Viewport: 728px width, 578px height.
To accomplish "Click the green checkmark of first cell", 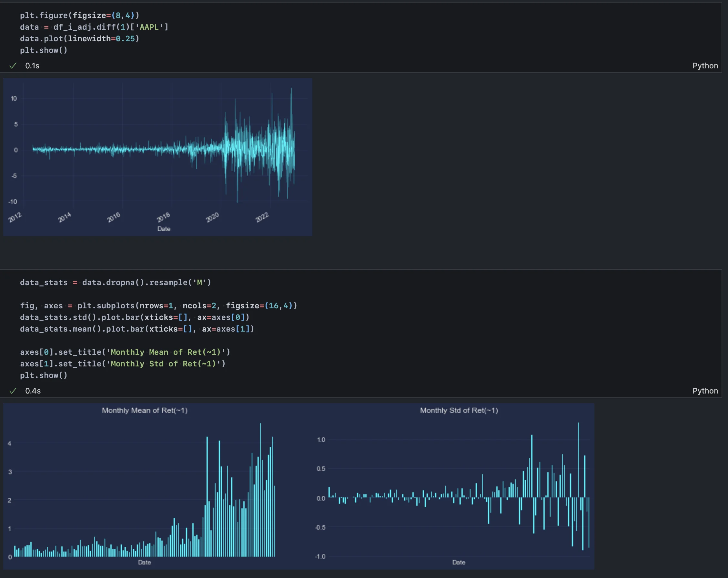I will pyautogui.click(x=13, y=66).
